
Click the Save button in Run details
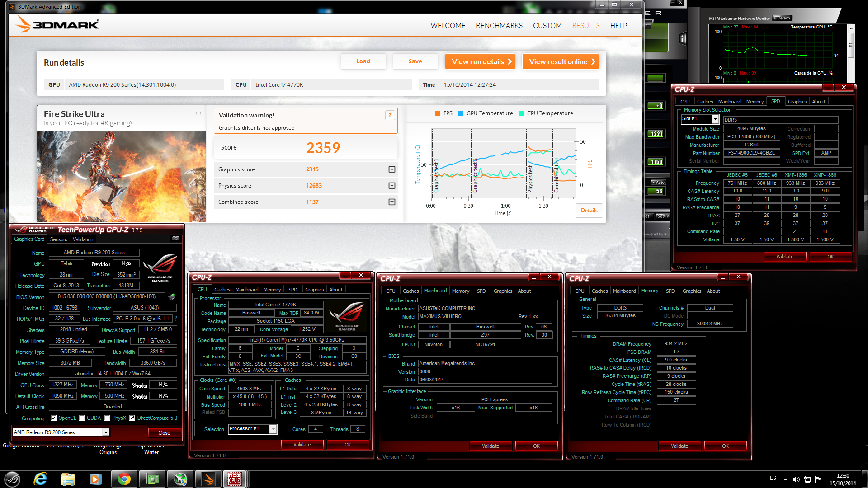[x=415, y=61]
